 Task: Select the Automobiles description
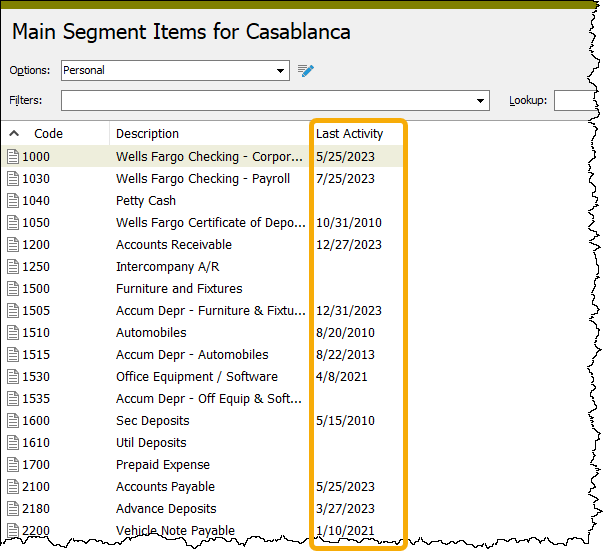(151, 333)
